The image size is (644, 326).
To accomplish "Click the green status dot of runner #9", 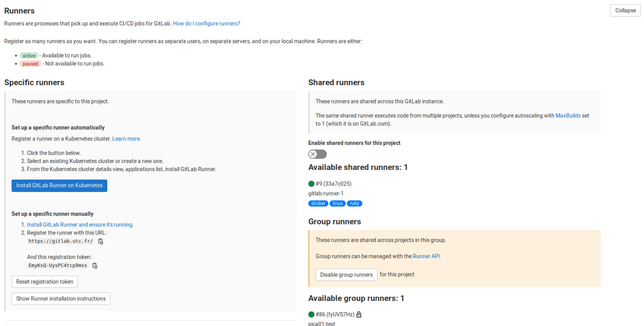I will click(x=311, y=184).
